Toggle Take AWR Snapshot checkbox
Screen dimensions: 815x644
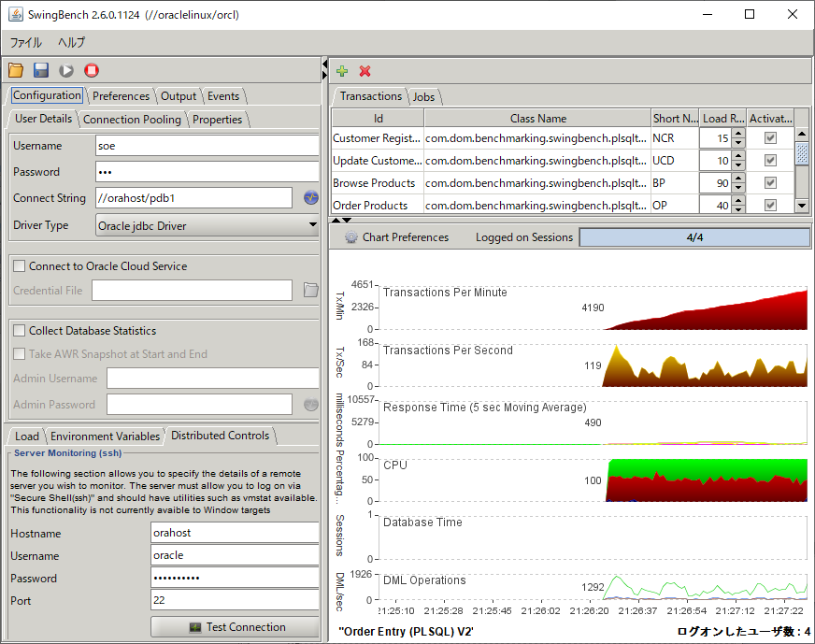pyautogui.click(x=20, y=354)
